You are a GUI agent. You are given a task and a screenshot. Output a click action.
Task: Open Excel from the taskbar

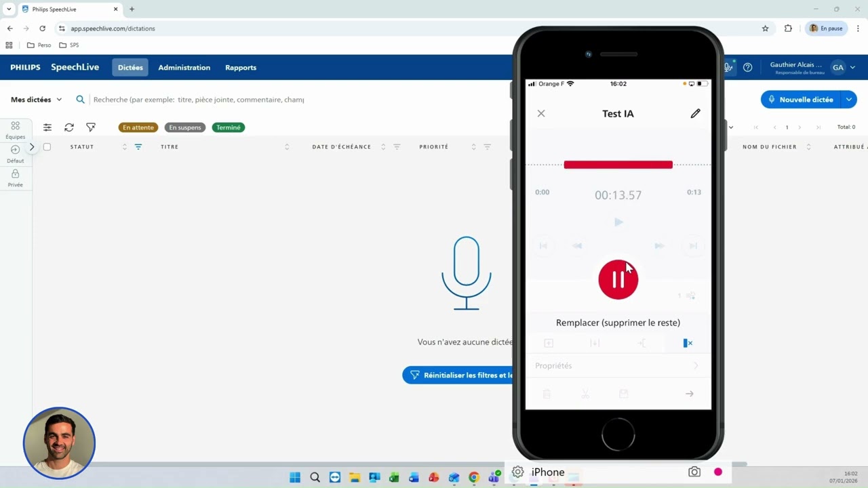click(x=394, y=478)
